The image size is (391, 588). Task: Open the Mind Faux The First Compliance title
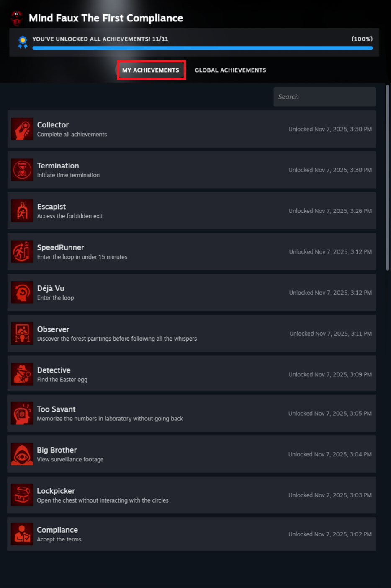point(106,18)
